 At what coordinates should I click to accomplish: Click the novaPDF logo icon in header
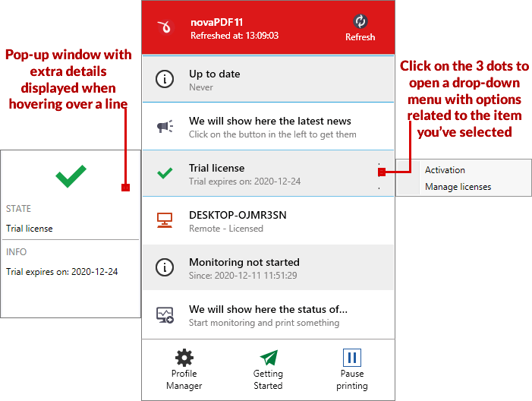click(165, 27)
